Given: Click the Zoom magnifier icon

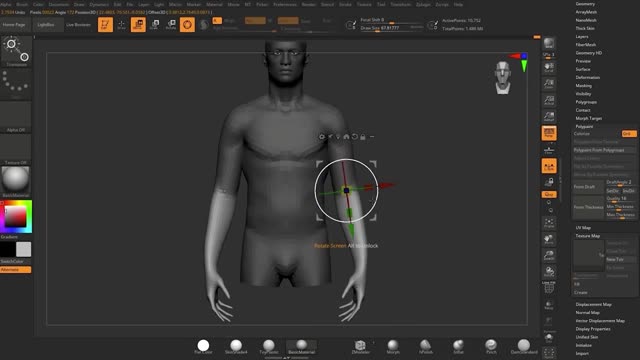Looking at the screenshot, I should coord(549,84).
